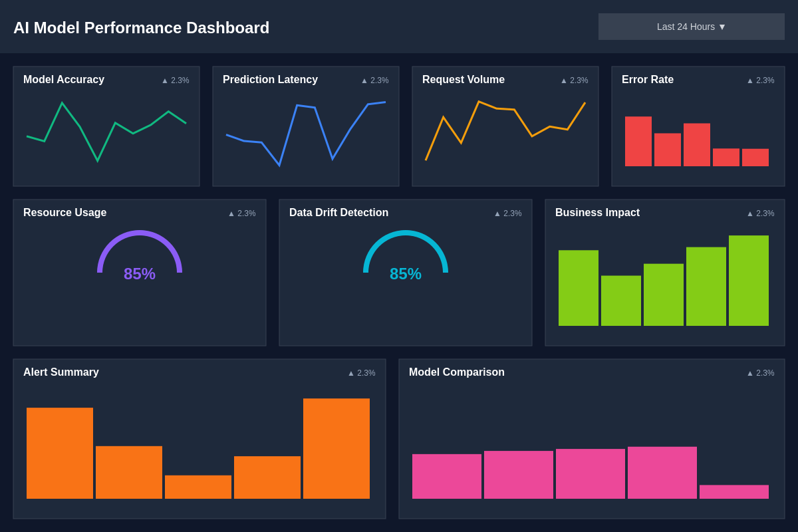Click the Error Rate trend up indicator
The height and width of the screenshot is (532, 798).
[x=761, y=80]
